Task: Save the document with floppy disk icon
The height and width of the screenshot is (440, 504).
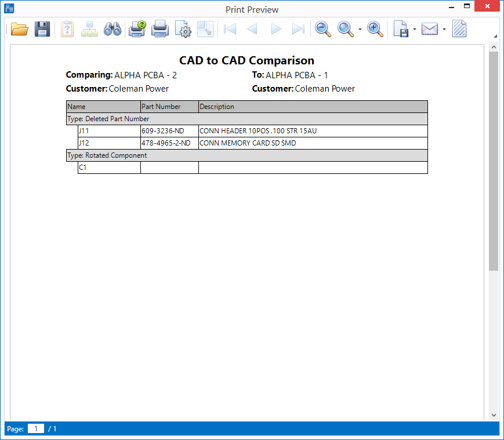Action: (x=42, y=29)
